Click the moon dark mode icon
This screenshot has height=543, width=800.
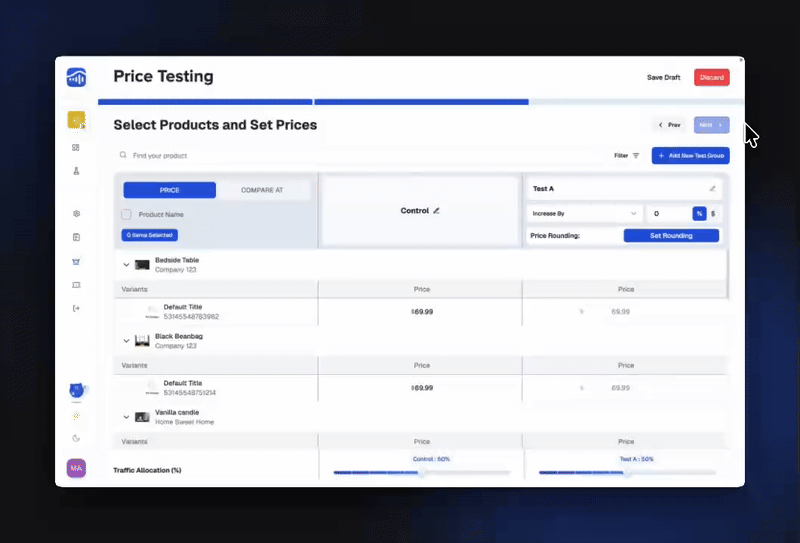[x=76, y=438]
